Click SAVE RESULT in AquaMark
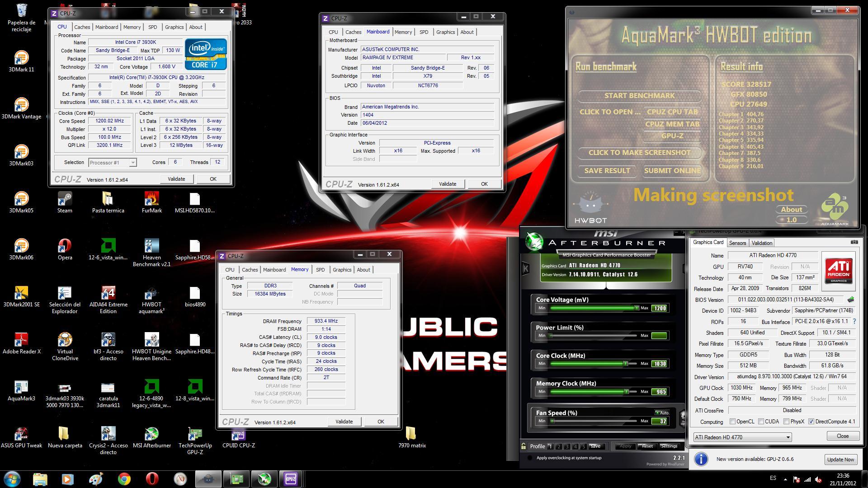This screenshot has height=488, width=868. coord(607,171)
